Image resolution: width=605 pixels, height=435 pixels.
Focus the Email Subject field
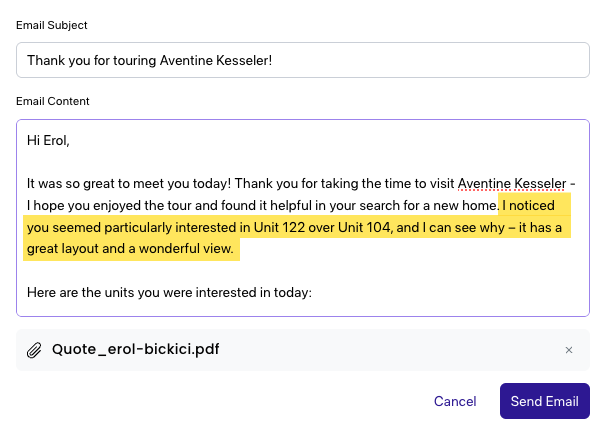(302, 60)
